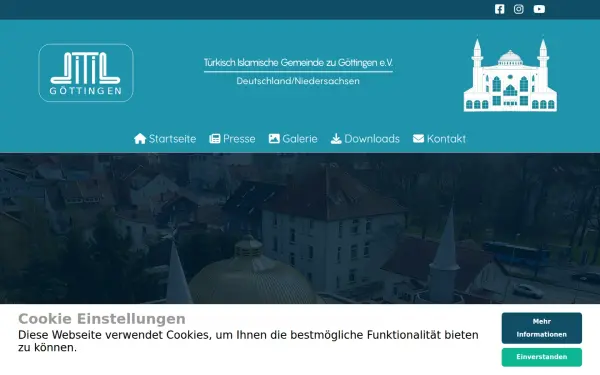
Task: Click the house icon beside Startseite
Action: (x=140, y=139)
